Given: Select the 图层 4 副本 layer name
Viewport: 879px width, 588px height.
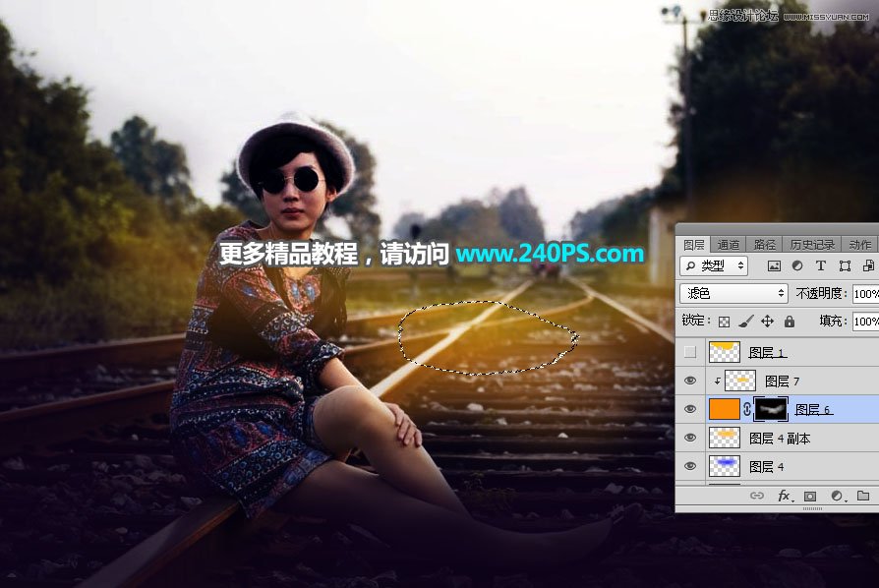Looking at the screenshot, I should point(780,439).
